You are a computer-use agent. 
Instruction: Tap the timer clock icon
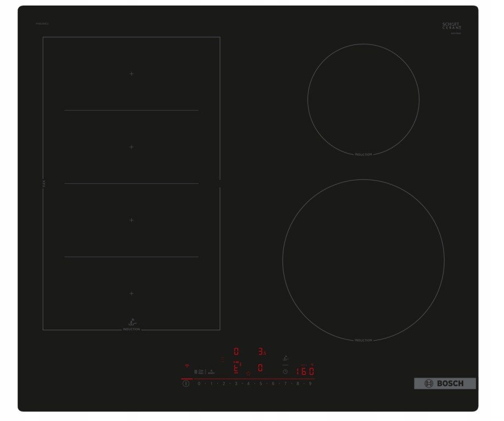[285, 371]
